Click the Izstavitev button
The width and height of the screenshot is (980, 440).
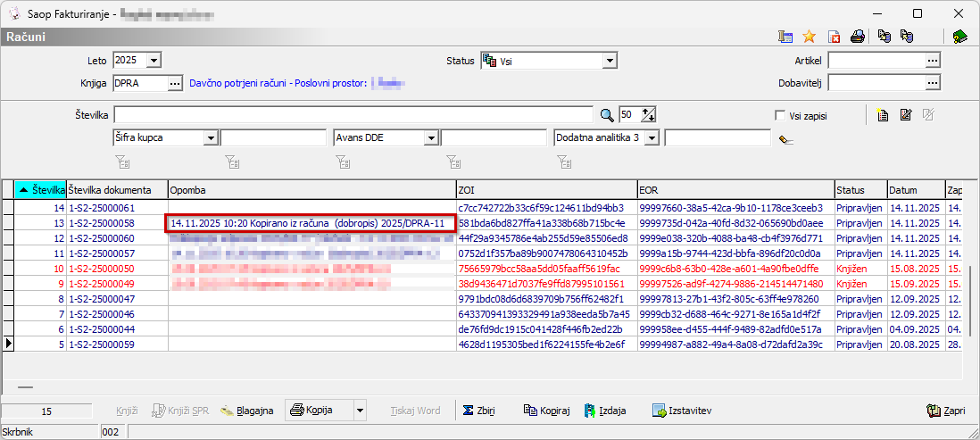[x=682, y=411]
